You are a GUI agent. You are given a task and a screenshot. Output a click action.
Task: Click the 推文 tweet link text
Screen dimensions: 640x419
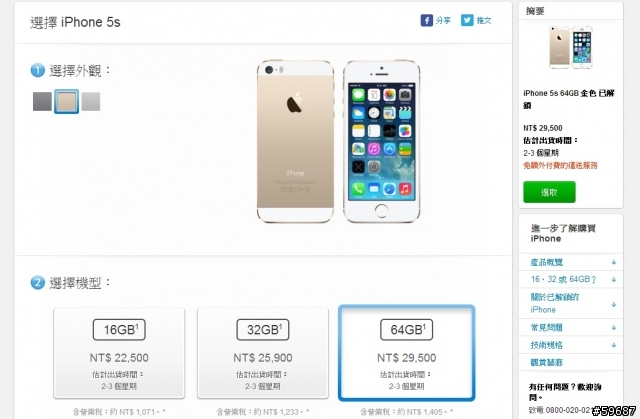[484, 20]
